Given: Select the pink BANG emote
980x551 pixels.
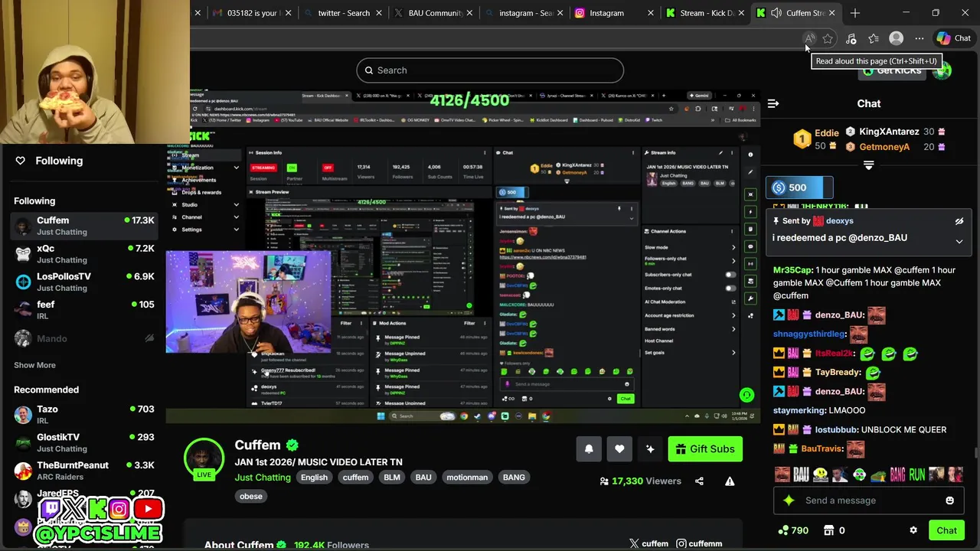Looking at the screenshot, I should (897, 474).
